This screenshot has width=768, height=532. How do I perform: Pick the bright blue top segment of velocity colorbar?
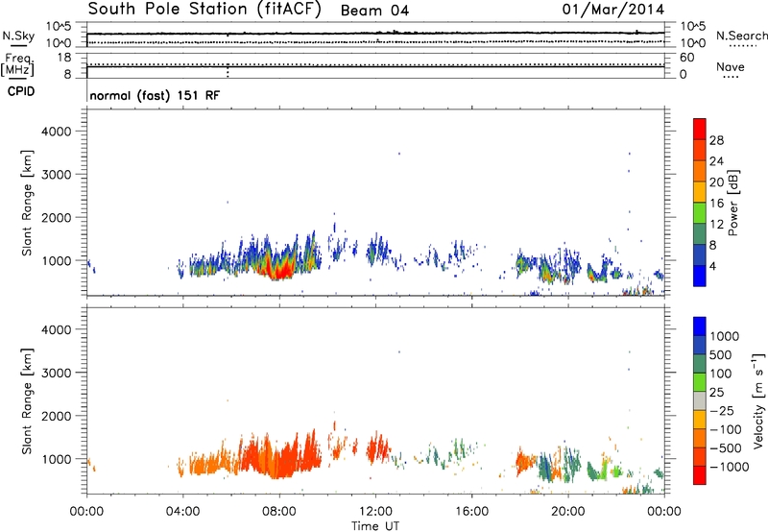pos(700,326)
